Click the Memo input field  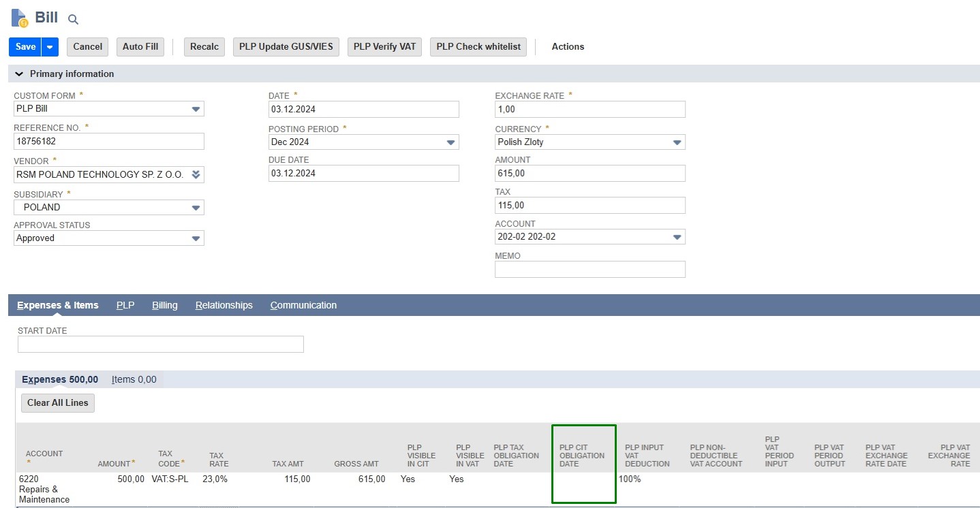point(589,270)
